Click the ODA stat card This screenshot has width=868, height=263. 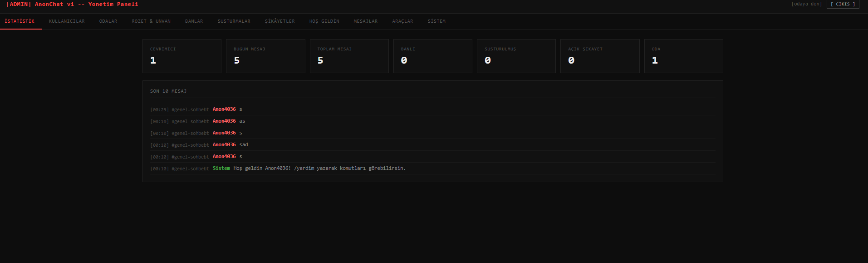pos(683,56)
